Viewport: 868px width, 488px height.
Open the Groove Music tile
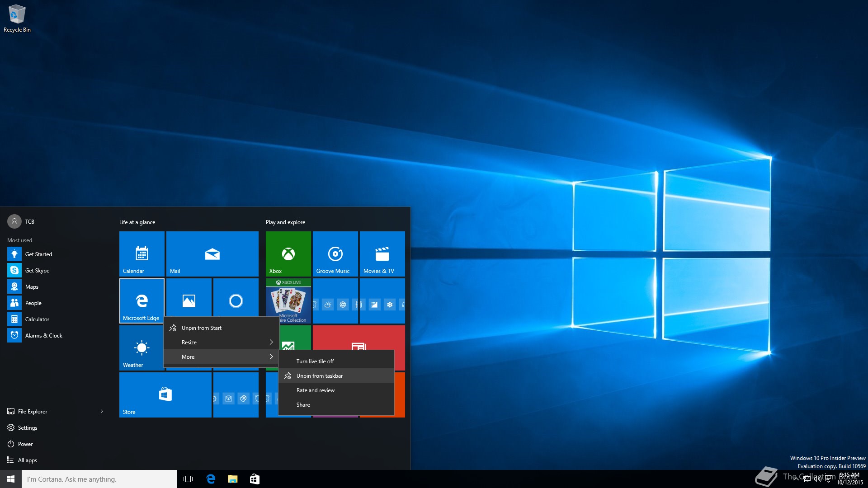[x=335, y=254]
